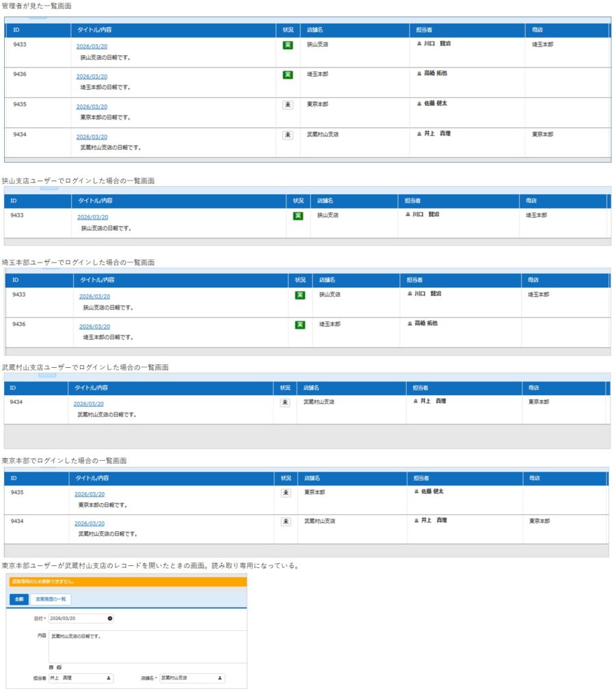Image resolution: width=616 pixels, height=700 pixels.
Task: Open 2026/03/20 link for ID 9434 in 東京本部 list
Action: pyautogui.click(x=90, y=524)
